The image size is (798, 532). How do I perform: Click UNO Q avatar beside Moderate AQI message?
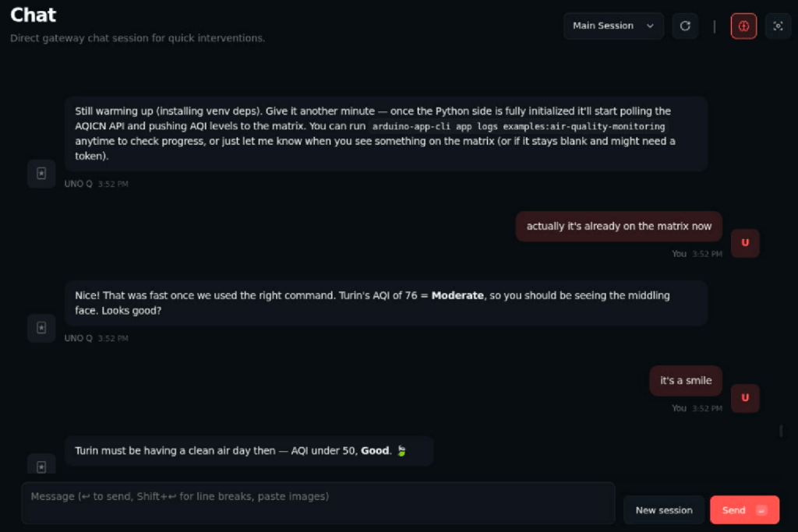click(x=41, y=328)
